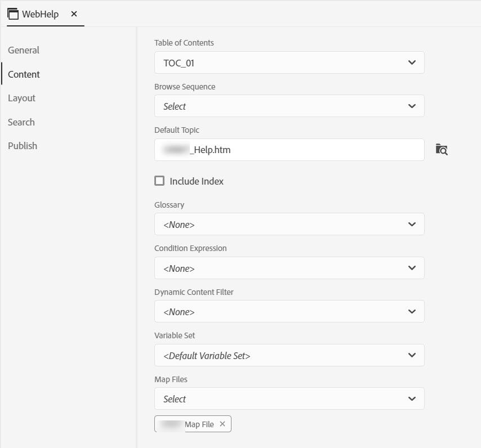Open the Search settings tab
Image resolution: width=481 pixels, height=448 pixels.
point(21,122)
